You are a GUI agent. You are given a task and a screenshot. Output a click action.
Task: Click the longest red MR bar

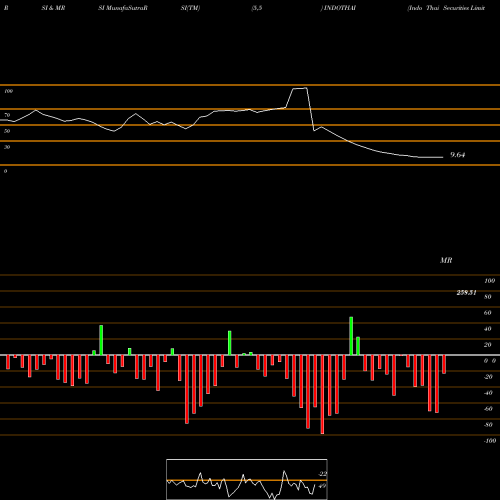pyautogui.click(x=322, y=395)
